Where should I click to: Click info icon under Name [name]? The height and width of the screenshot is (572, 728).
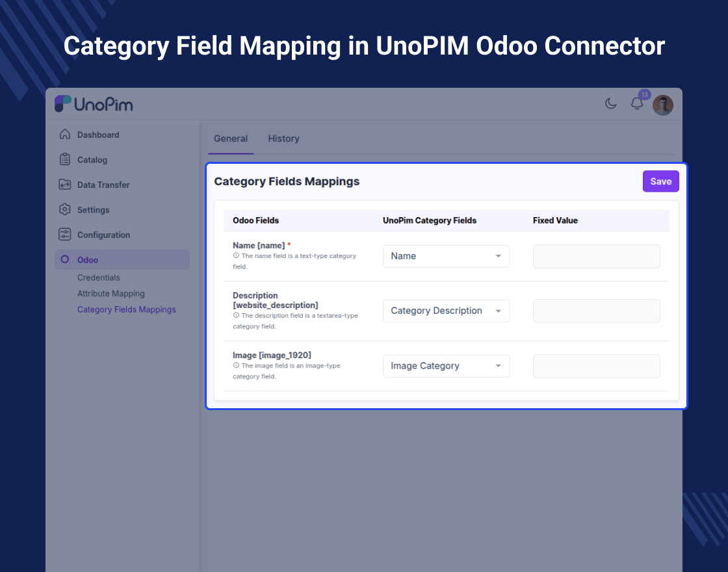click(236, 255)
